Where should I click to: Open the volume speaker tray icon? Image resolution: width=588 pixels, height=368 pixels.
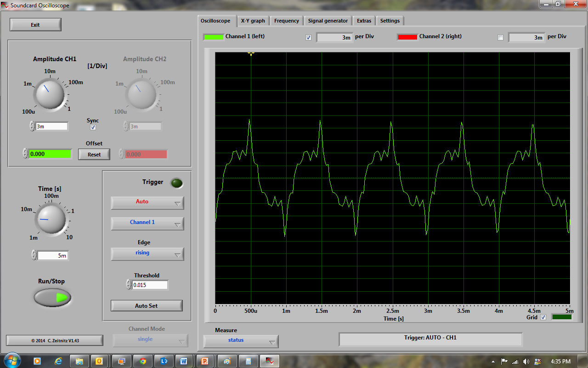pos(526,362)
